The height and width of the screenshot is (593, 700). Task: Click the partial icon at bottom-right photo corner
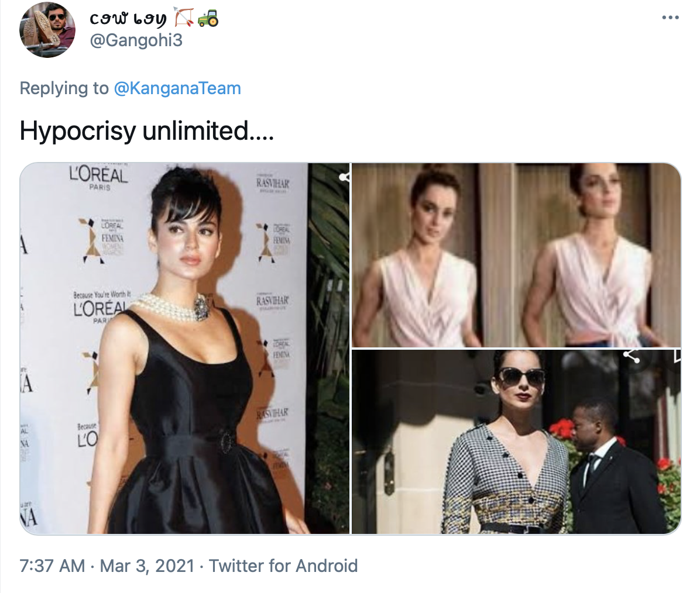(676, 356)
